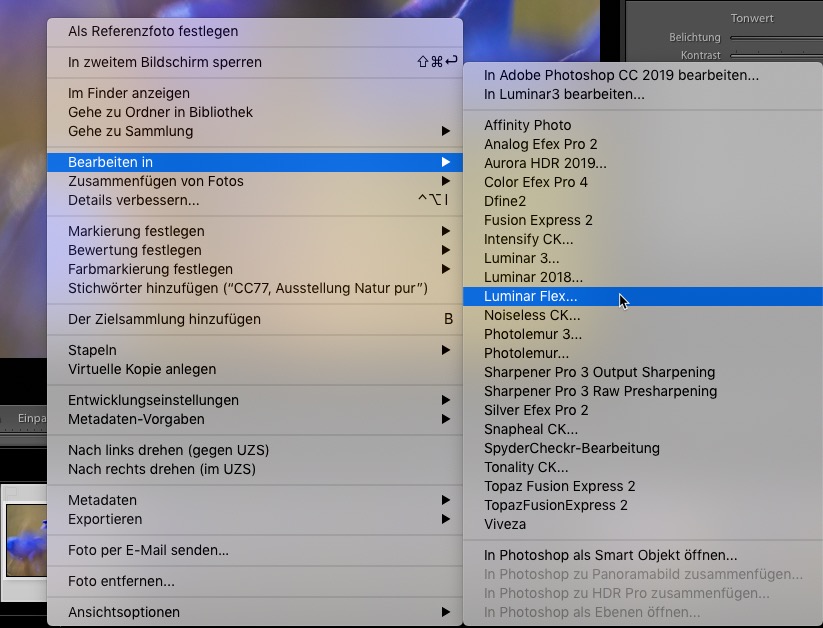Image resolution: width=823 pixels, height=628 pixels.
Task: Select Der Zielsammlung hinzufügen
Action: tap(164, 319)
